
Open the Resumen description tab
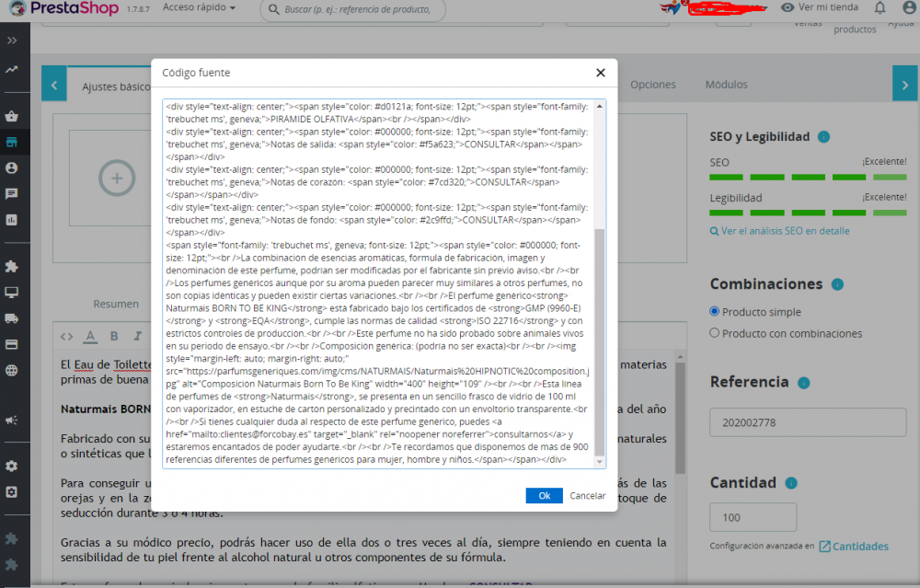point(116,304)
